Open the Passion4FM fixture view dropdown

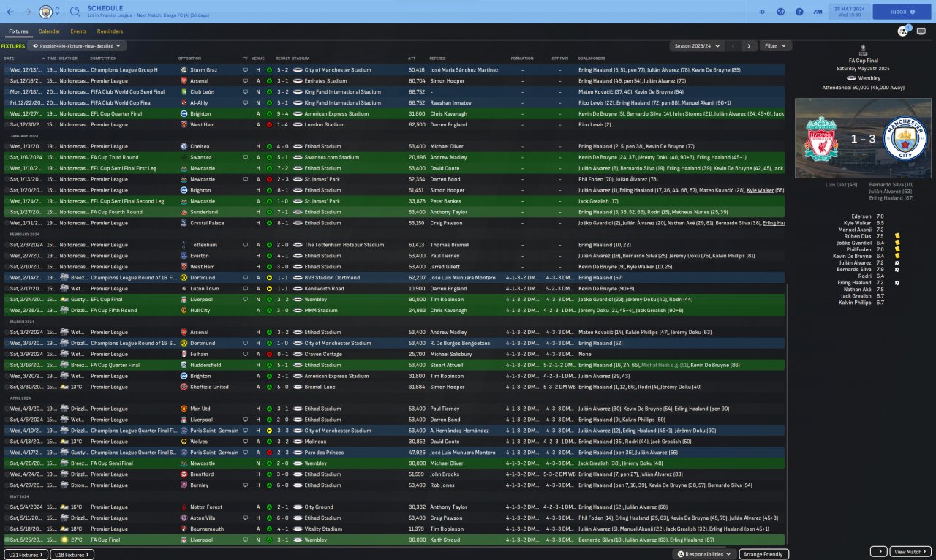[x=77, y=46]
